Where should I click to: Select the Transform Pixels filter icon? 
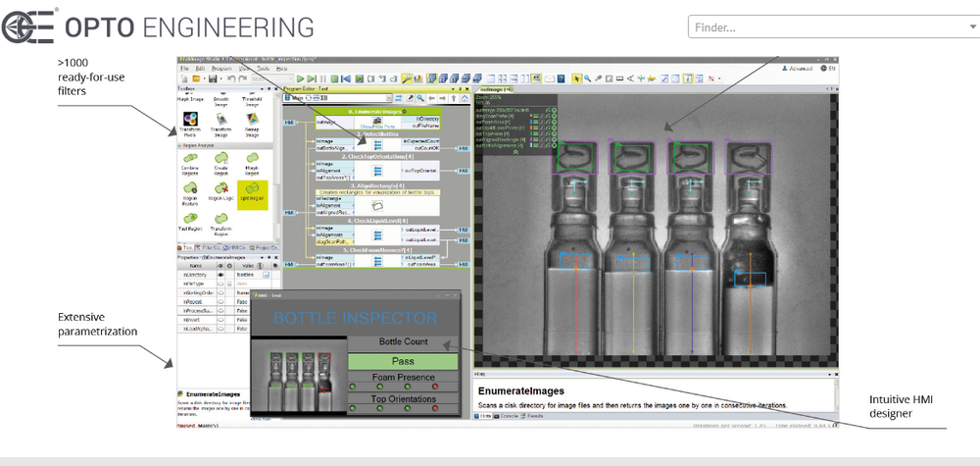pos(191,119)
